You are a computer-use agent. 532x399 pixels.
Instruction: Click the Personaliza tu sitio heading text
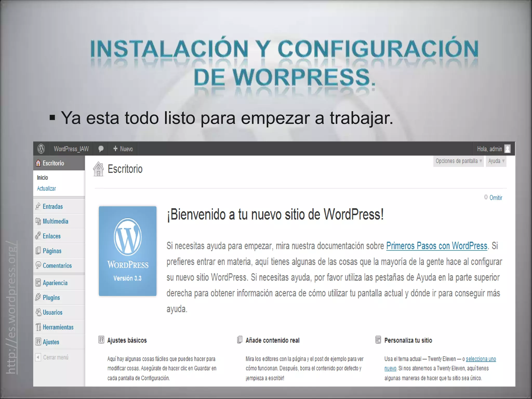[408, 340]
